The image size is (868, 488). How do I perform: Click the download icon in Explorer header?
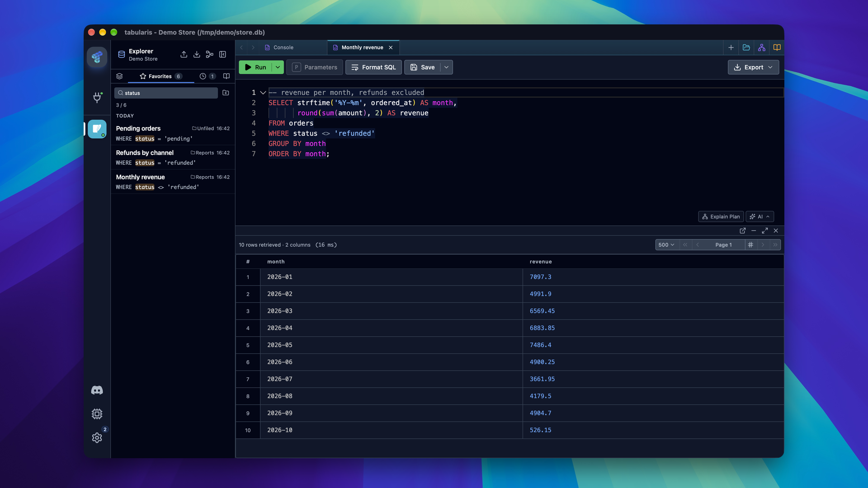coord(197,54)
